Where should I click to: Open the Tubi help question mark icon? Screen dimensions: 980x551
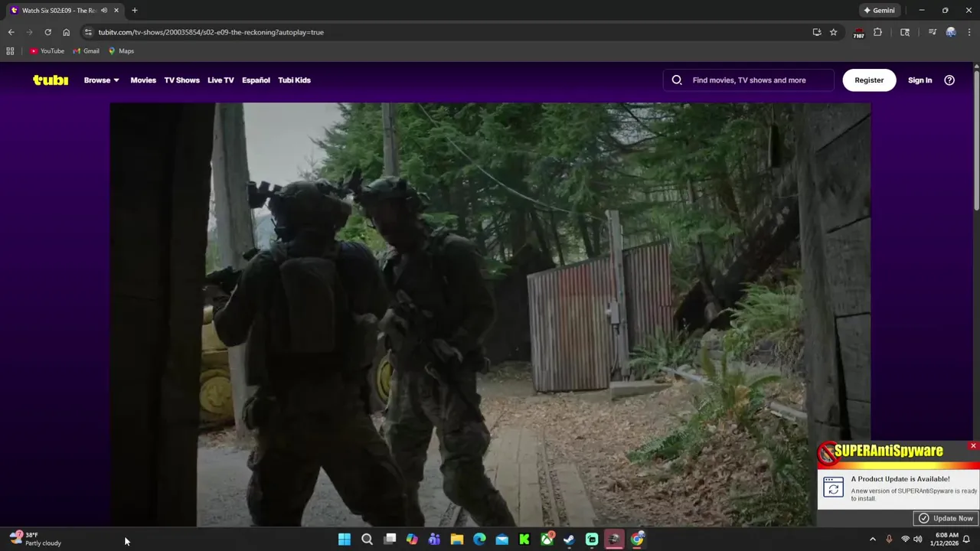949,80
